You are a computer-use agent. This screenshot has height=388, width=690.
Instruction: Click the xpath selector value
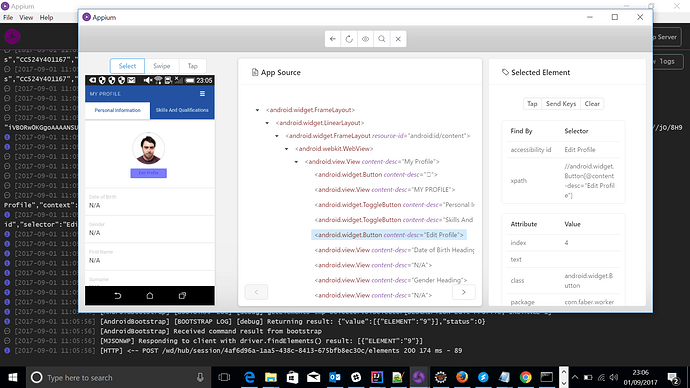[x=590, y=181]
